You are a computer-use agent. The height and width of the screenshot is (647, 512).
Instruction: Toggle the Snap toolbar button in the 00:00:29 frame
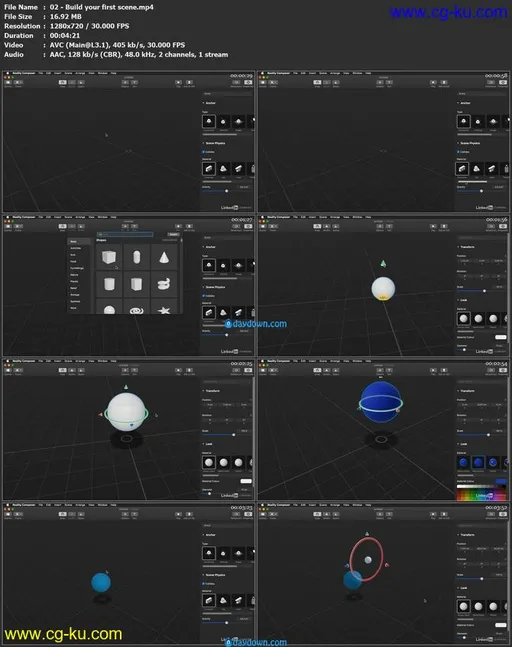tap(62, 83)
